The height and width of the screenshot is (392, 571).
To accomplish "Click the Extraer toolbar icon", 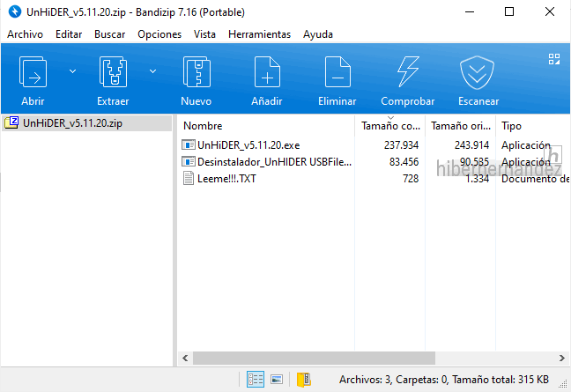I will point(114,72).
